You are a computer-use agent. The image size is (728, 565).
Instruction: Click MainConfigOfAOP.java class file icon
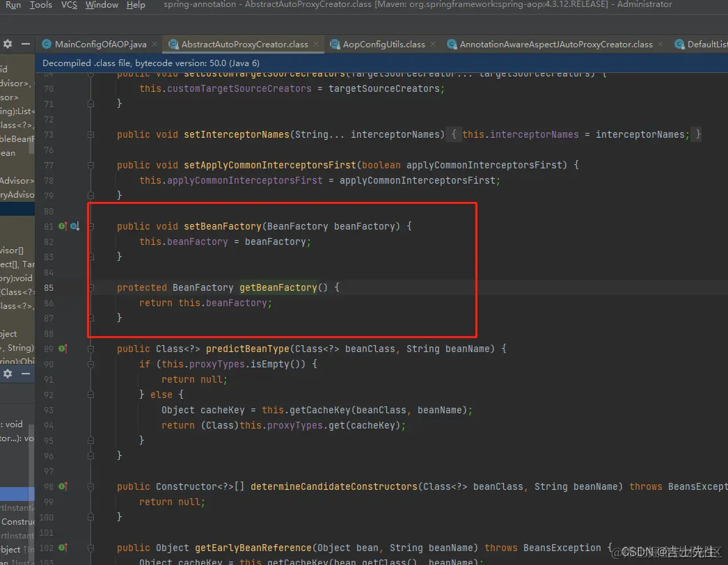coord(47,44)
